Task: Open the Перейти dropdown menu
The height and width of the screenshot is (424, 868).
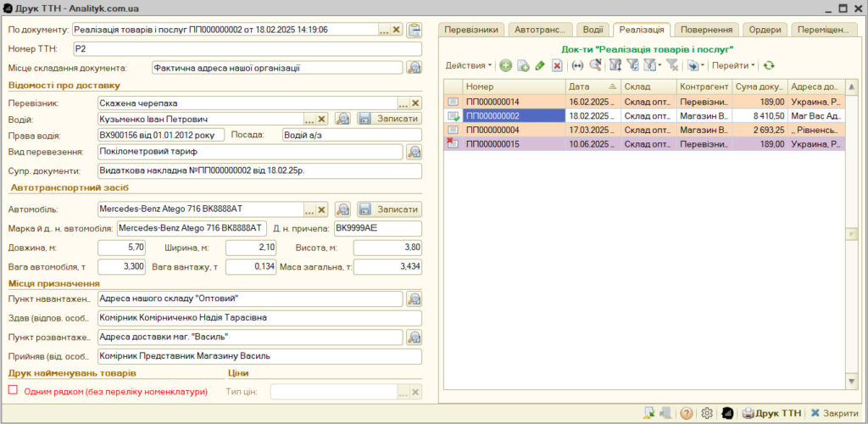Action: pos(733,65)
